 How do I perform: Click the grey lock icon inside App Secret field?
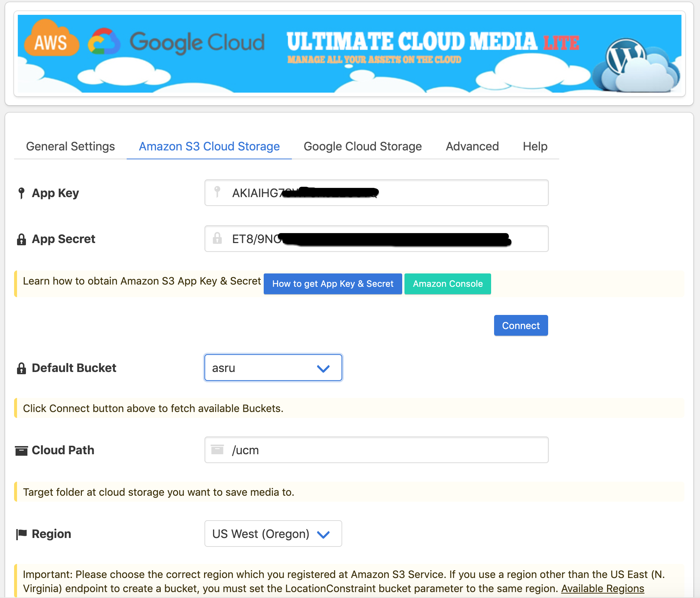click(x=217, y=238)
